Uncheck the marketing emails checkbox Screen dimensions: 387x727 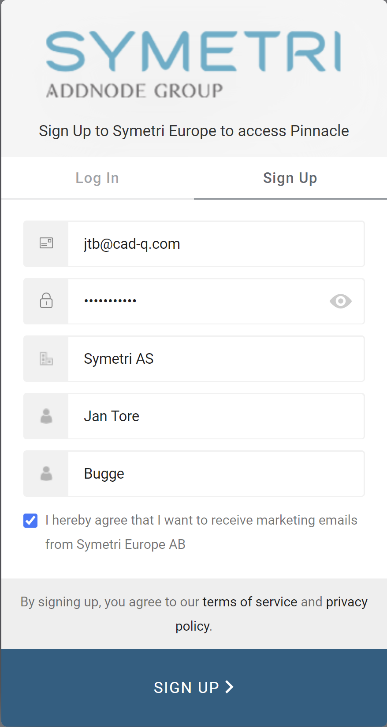[x=30, y=521]
